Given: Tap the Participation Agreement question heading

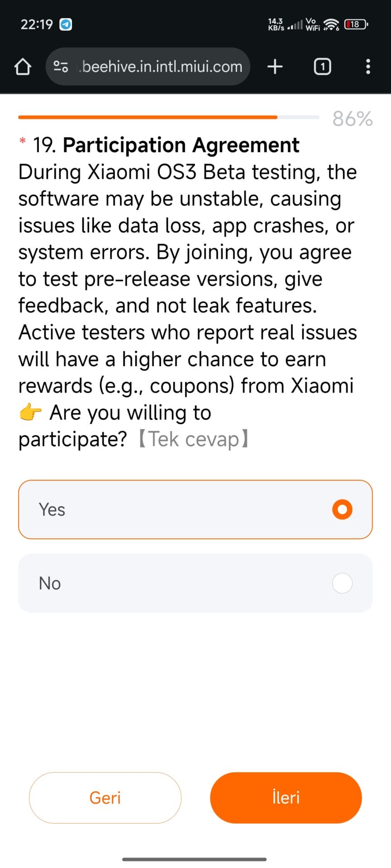Looking at the screenshot, I should (x=181, y=145).
